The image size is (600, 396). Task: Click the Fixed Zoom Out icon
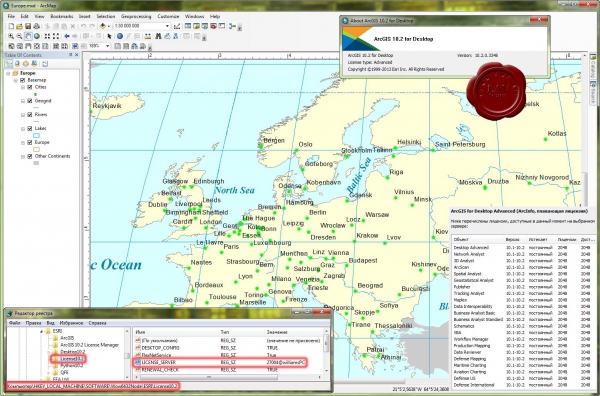[x=56, y=36]
